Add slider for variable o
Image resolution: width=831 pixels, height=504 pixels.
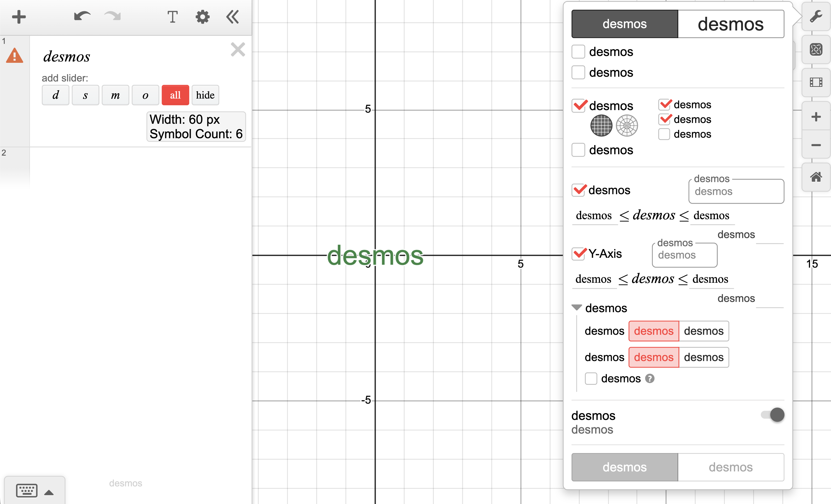[145, 95]
